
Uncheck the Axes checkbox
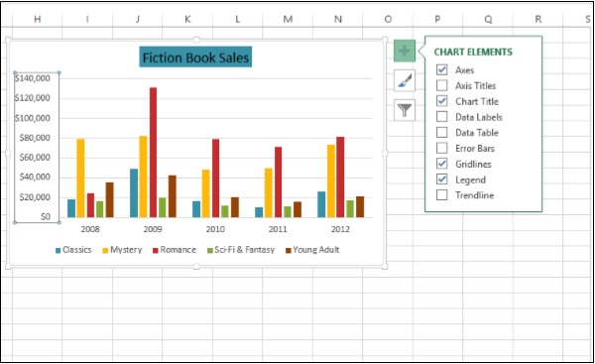441,69
